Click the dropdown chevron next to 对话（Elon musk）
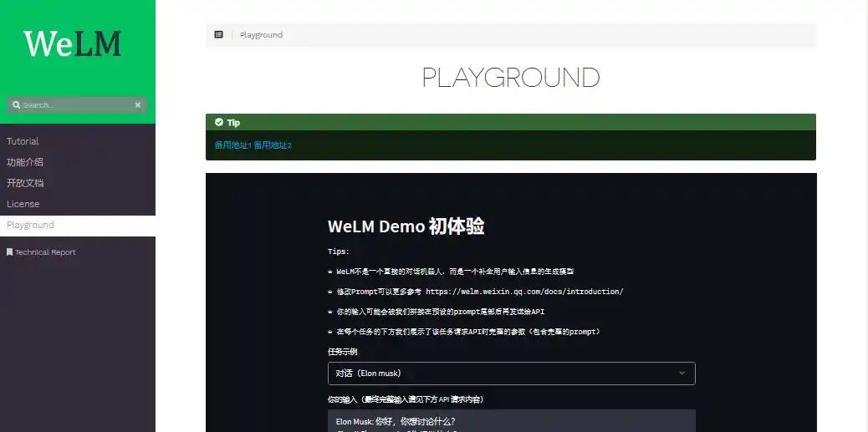The height and width of the screenshot is (432, 868). click(682, 374)
